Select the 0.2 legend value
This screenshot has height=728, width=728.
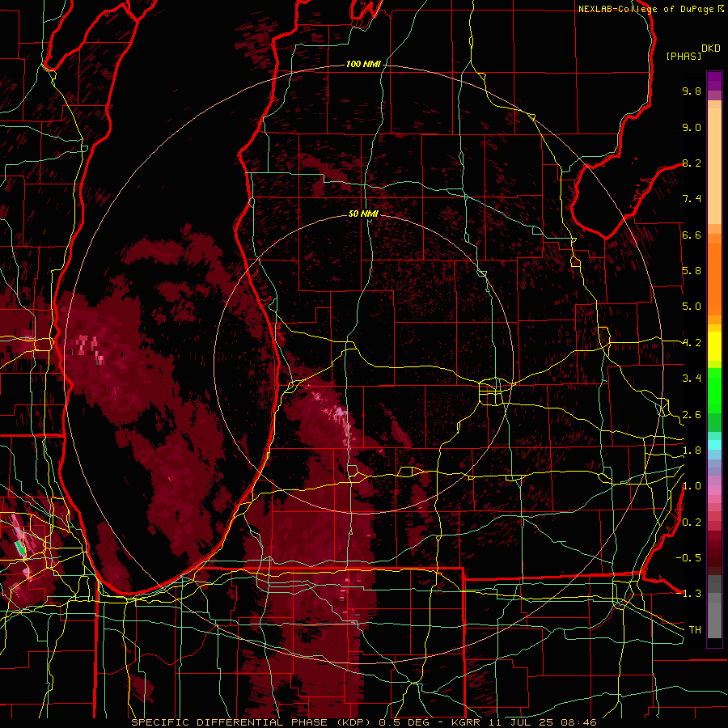click(692, 523)
